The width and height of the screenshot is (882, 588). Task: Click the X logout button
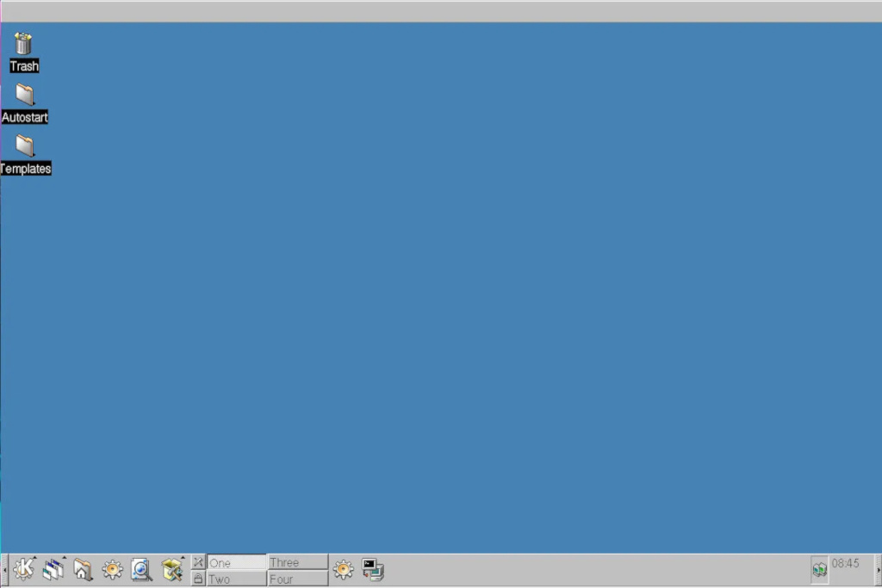[198, 562]
